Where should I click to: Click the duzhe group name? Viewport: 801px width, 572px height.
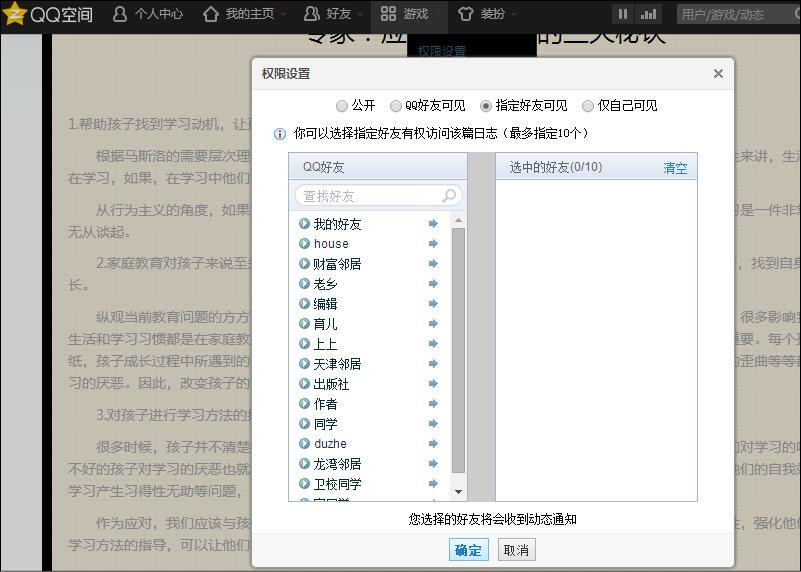330,444
